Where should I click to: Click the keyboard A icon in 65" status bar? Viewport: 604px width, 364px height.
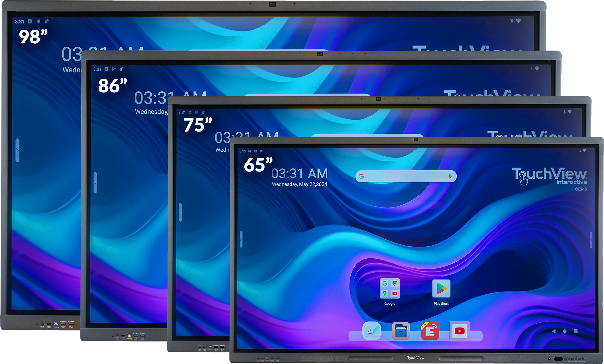point(249,151)
